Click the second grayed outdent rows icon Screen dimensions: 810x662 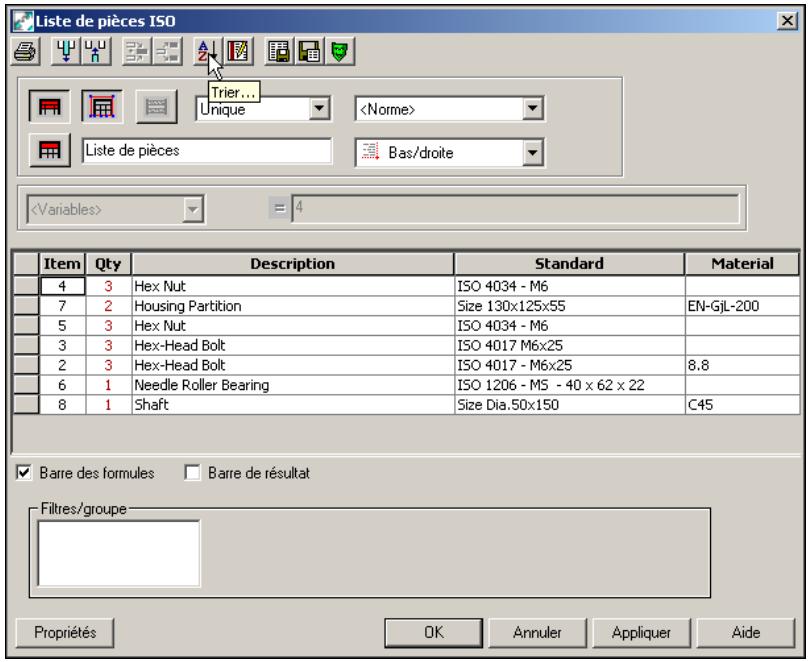(167, 51)
